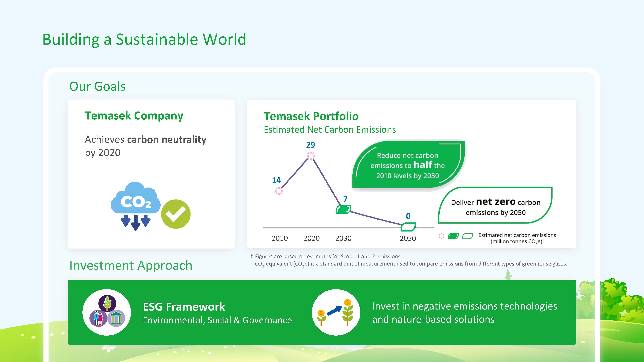644x362 pixels.
Task: Click the dotted circle legend icon
Action: tap(442, 236)
